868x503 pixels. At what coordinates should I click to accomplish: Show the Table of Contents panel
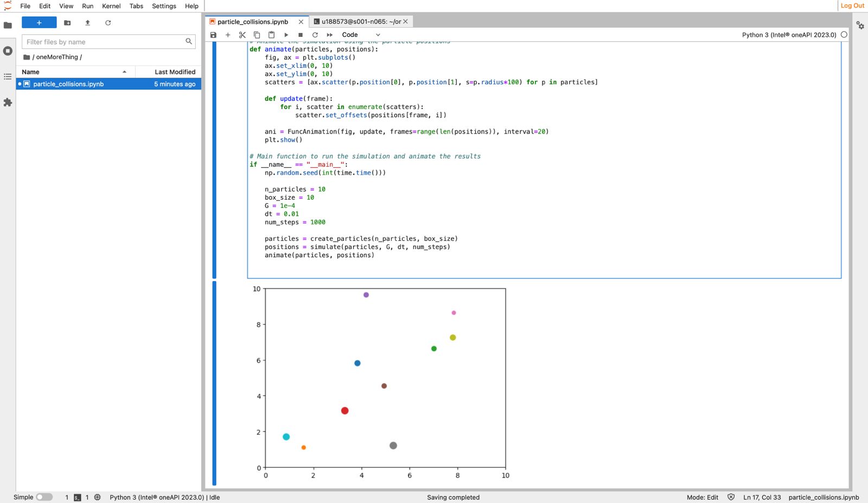click(8, 77)
